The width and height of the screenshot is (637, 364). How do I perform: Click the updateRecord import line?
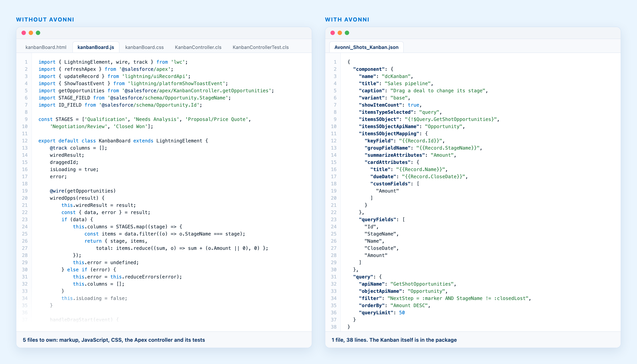114,76
